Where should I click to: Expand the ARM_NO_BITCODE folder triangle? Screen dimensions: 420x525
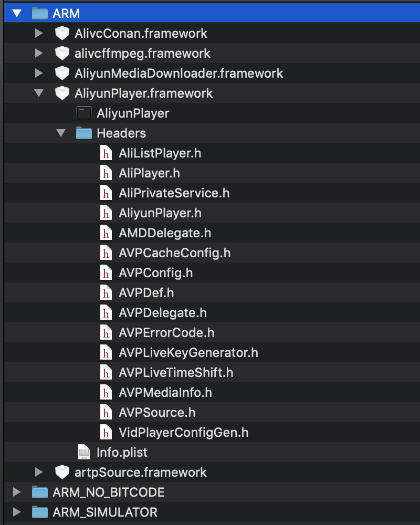coord(16,492)
